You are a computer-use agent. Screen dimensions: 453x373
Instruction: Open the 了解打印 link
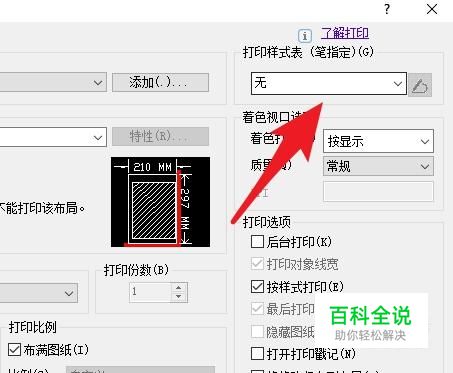345,33
